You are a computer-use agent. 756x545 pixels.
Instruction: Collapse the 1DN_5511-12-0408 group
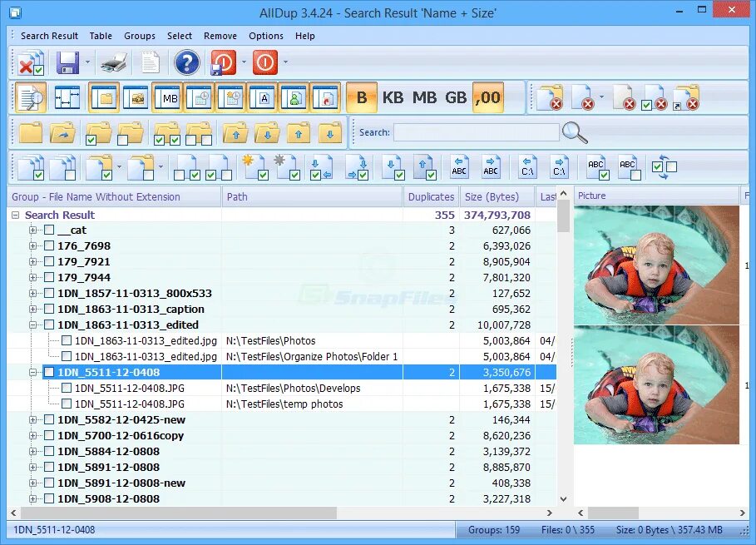[32, 372]
